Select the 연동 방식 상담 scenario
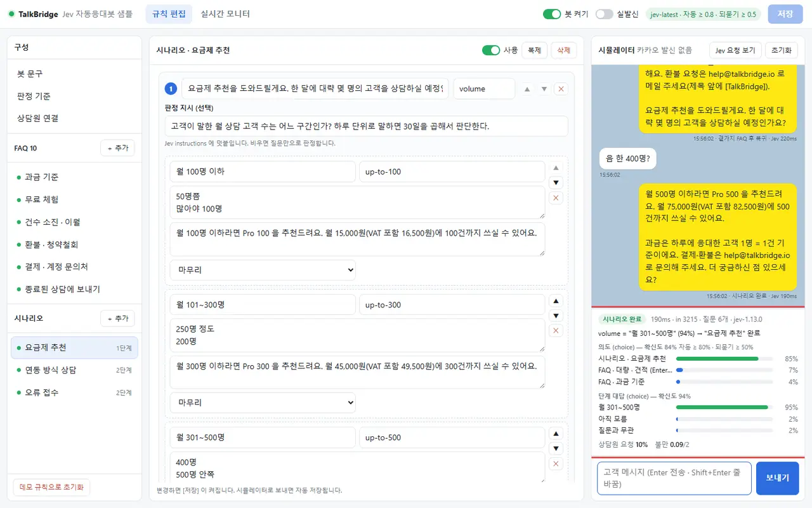The width and height of the screenshot is (812, 508). pyautogui.click(x=74, y=370)
